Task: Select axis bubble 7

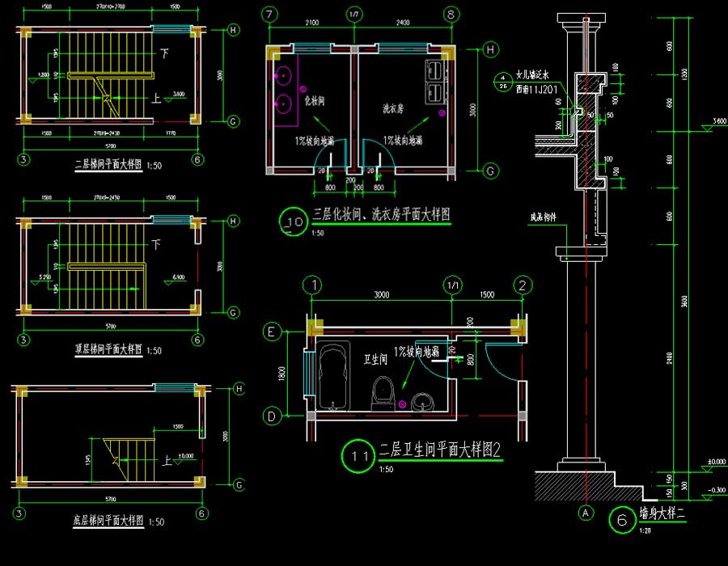Action: coord(269,14)
